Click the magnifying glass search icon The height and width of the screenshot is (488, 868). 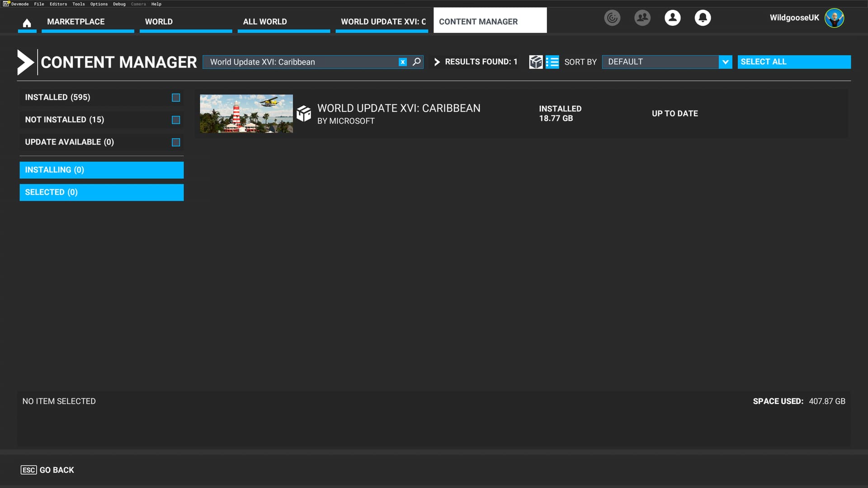[416, 62]
